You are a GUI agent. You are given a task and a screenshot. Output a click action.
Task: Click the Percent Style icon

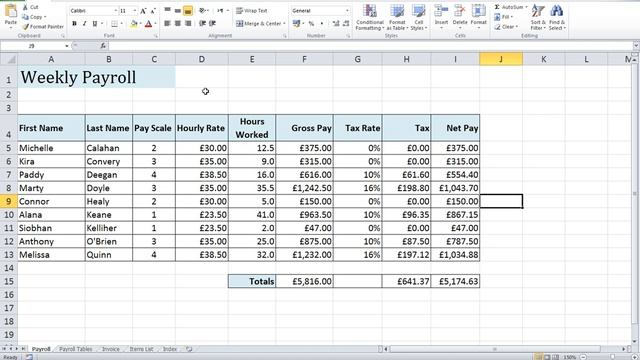tap(311, 24)
